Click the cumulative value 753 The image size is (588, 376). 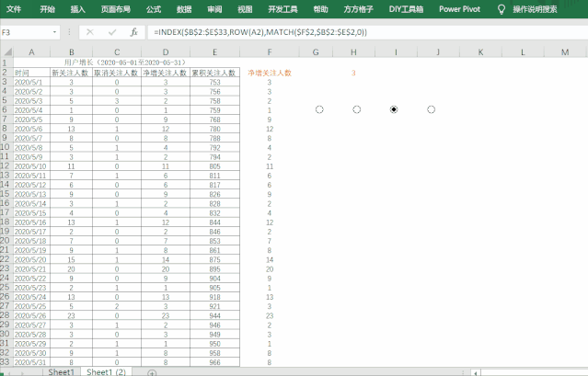point(214,82)
